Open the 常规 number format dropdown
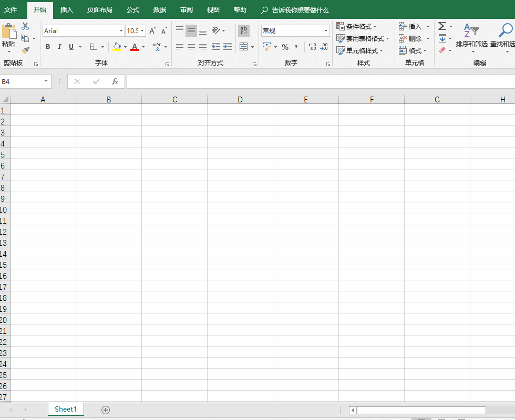The height and width of the screenshot is (420, 515). click(x=326, y=31)
